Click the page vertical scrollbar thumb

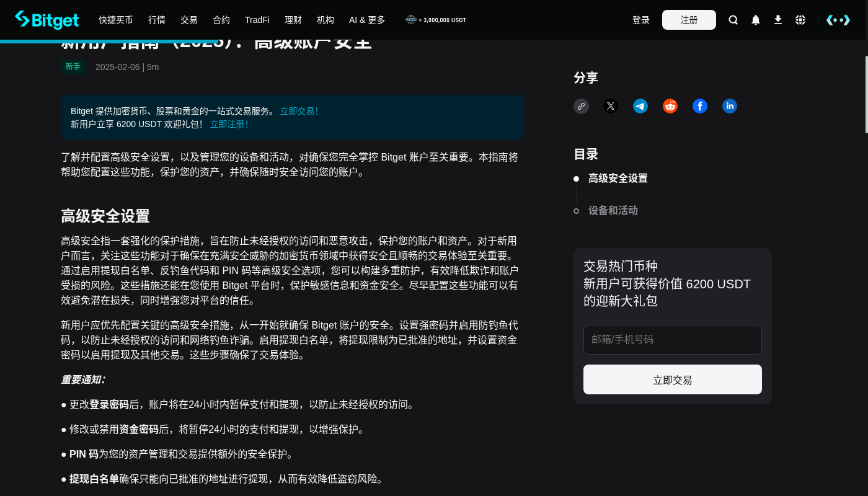(x=866, y=94)
